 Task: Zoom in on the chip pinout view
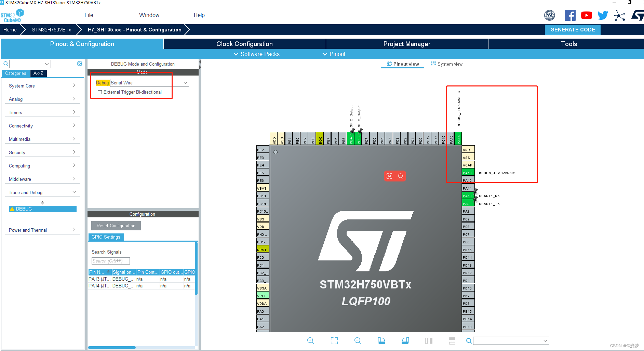click(310, 341)
